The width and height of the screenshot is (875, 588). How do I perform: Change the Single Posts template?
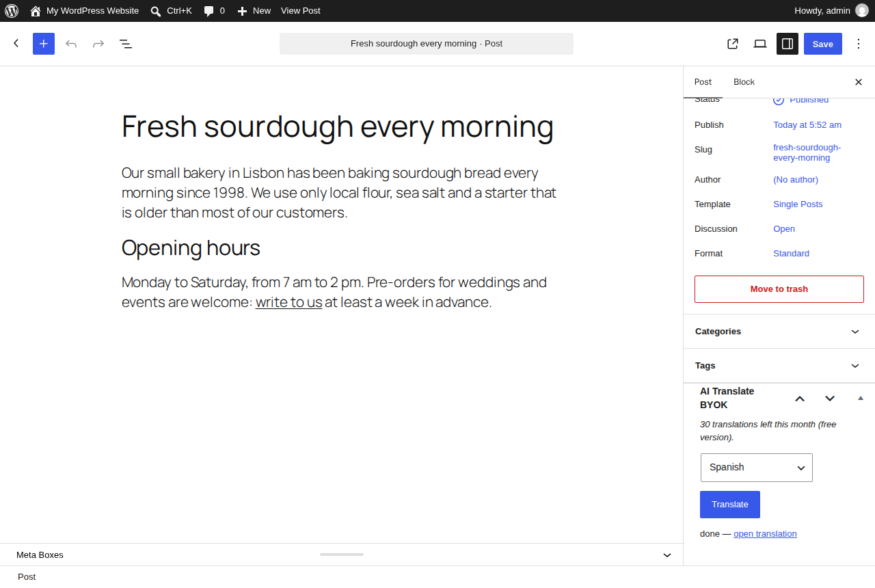(x=798, y=204)
